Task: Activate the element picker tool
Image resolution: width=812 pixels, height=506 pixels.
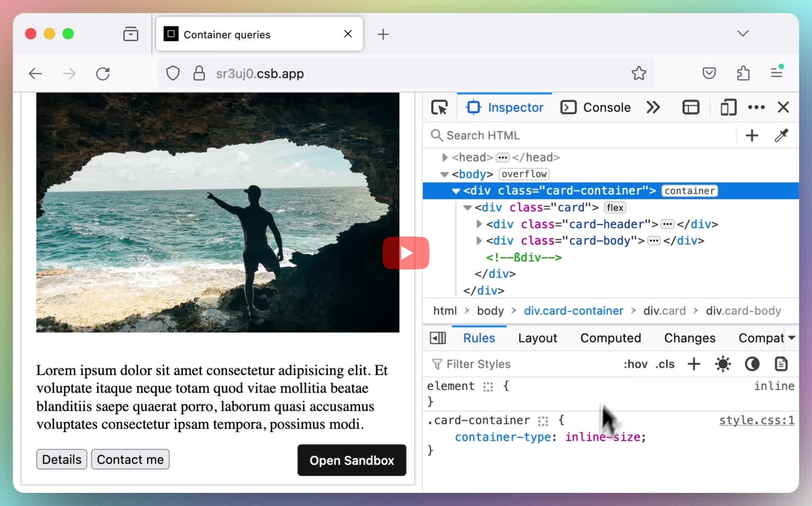Action: click(439, 107)
